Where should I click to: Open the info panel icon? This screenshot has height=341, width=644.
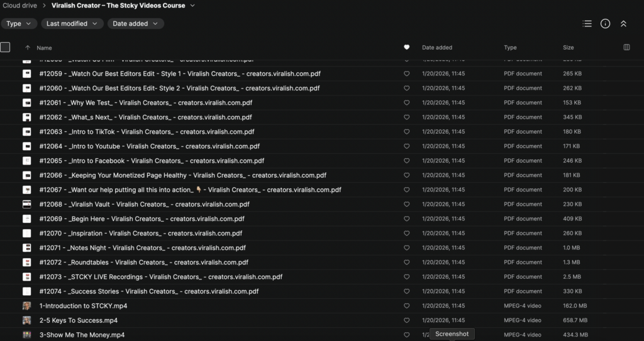[605, 24]
